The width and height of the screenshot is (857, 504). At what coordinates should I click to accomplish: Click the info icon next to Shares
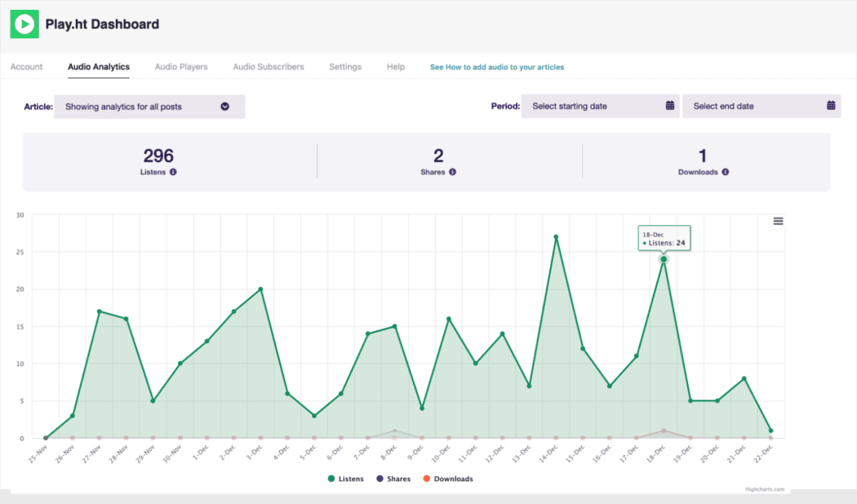click(453, 172)
